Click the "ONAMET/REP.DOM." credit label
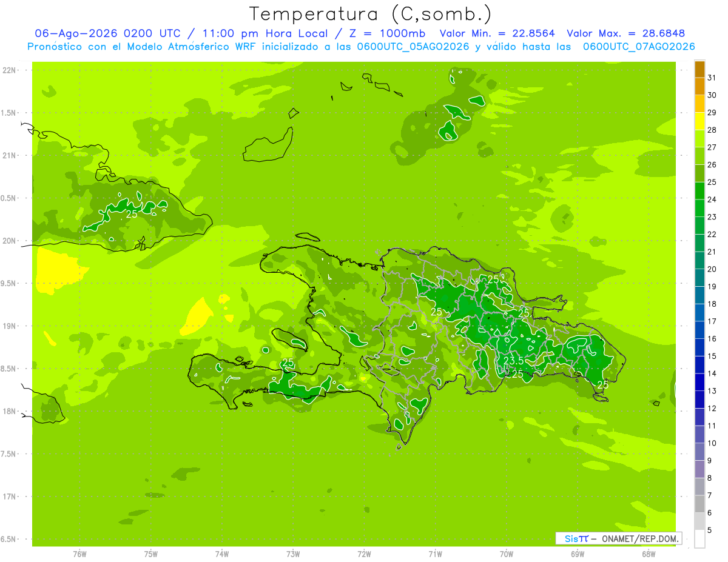728x562 pixels. coord(641,538)
